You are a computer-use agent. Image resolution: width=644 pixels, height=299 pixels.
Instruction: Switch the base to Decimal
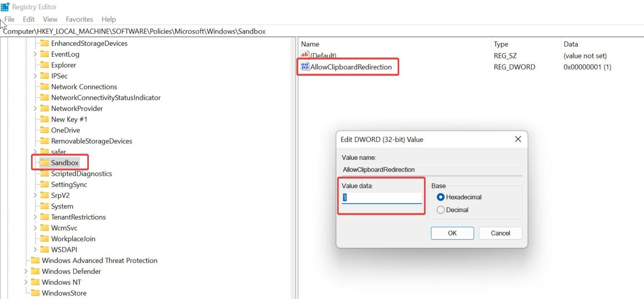[x=440, y=210]
